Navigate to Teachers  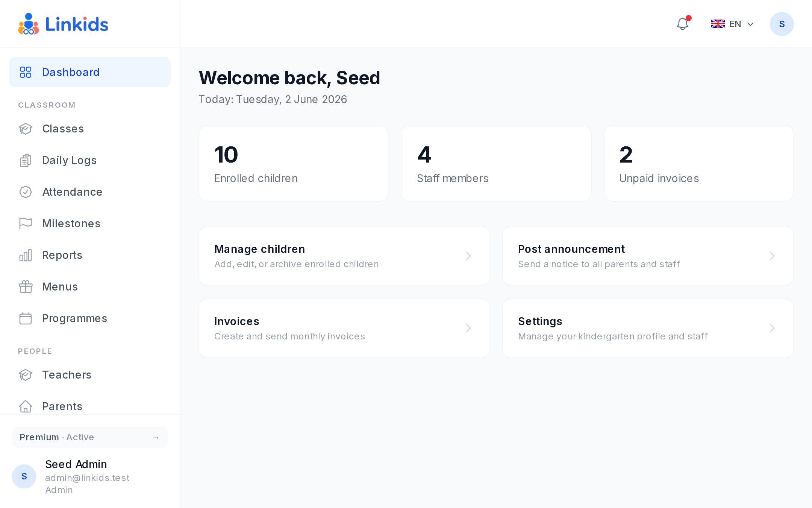click(90, 375)
